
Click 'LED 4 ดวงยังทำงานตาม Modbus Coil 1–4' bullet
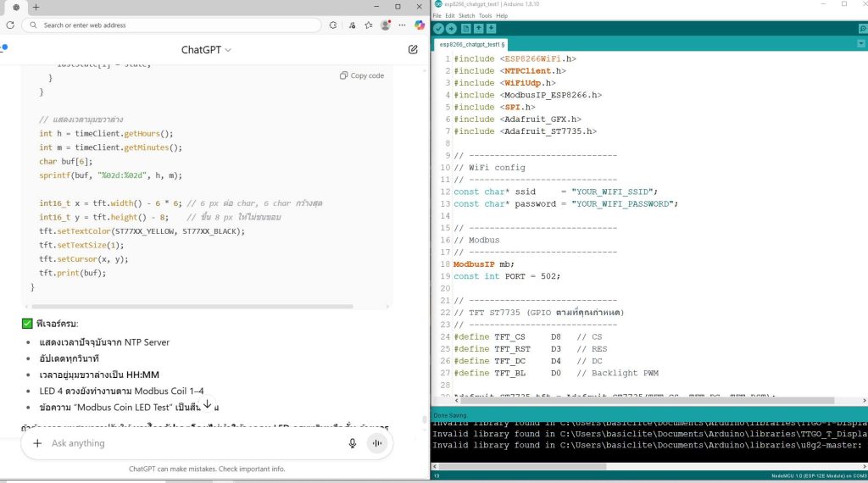pos(121,391)
